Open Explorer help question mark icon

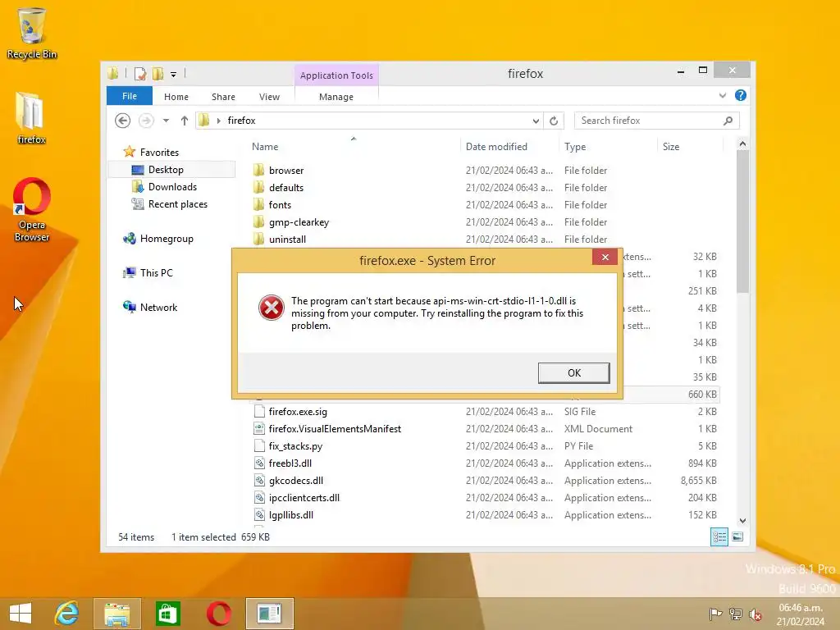point(741,95)
